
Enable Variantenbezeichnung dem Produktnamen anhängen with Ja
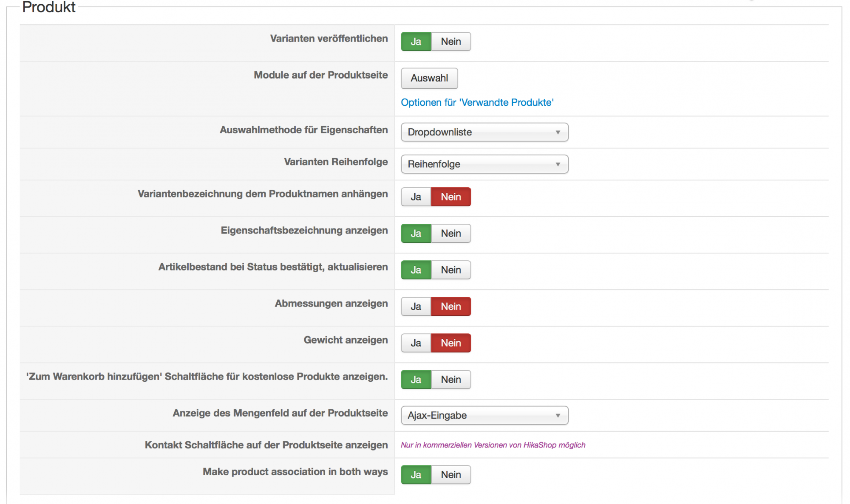pos(416,197)
